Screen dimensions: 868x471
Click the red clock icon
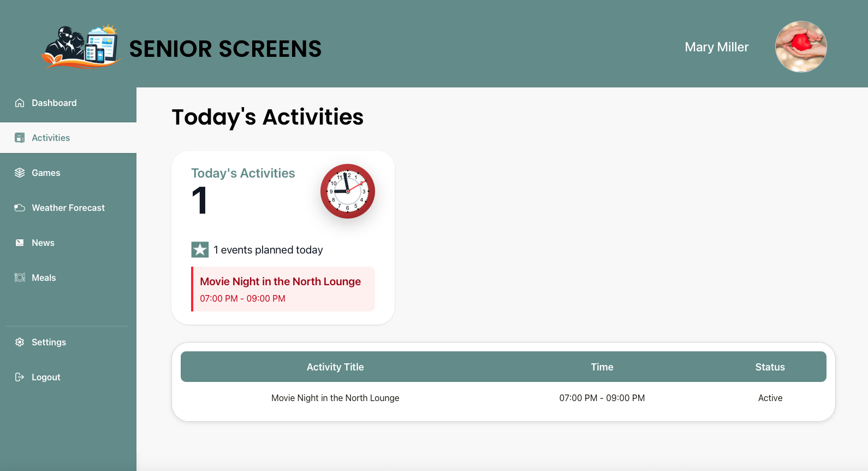348,191
